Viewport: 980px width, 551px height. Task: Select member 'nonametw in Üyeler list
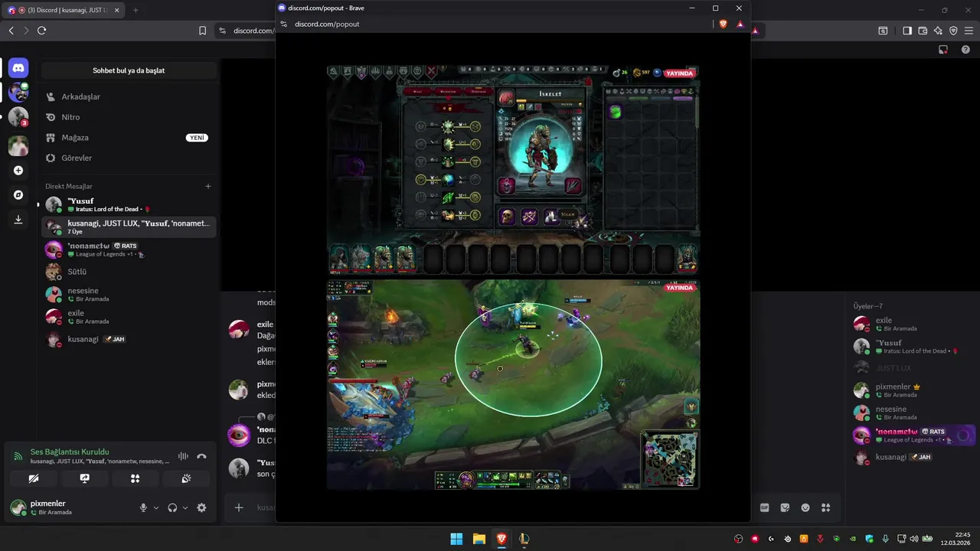point(913,435)
